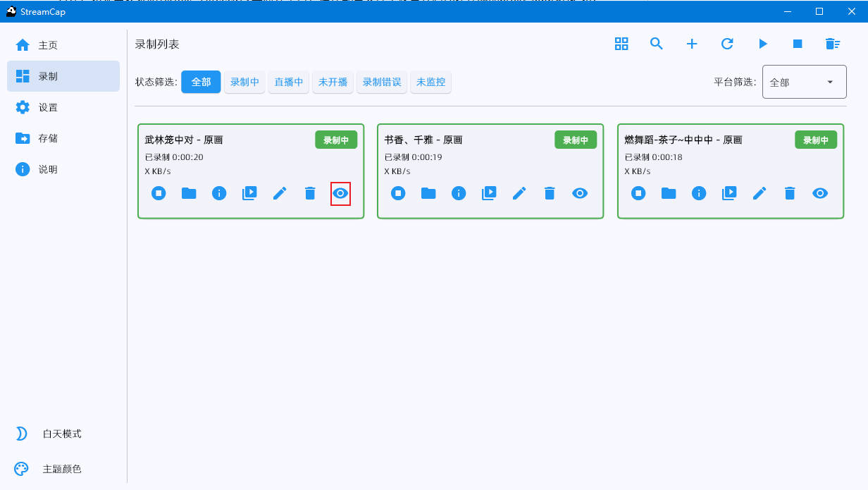Viewport: 868px width, 490px height.
Task: Toggle monitoring eye on 书香、千雅 card
Action: (x=580, y=193)
